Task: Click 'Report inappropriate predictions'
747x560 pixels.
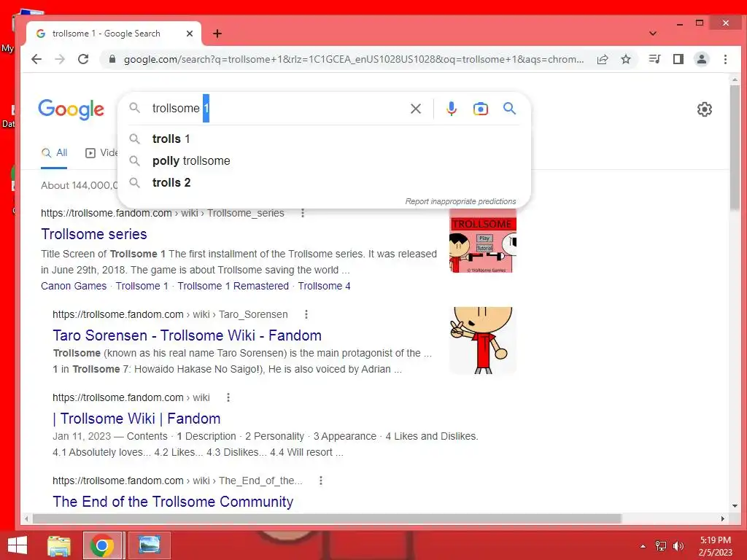Action: (461, 201)
